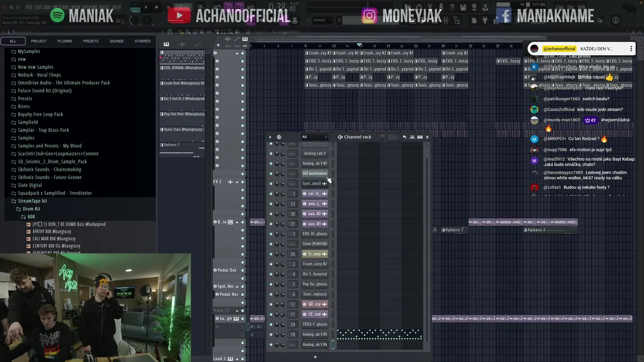Start playback with the transport play button
Image resolution: width=644 pixels, height=362 pixels.
tap(146, 8)
